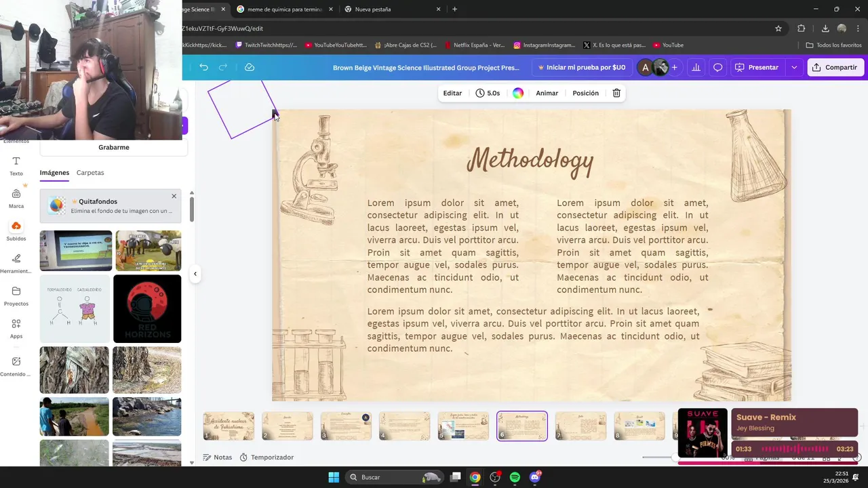The image size is (868, 488).
Task: Open Marca brand panel
Action: (16, 199)
